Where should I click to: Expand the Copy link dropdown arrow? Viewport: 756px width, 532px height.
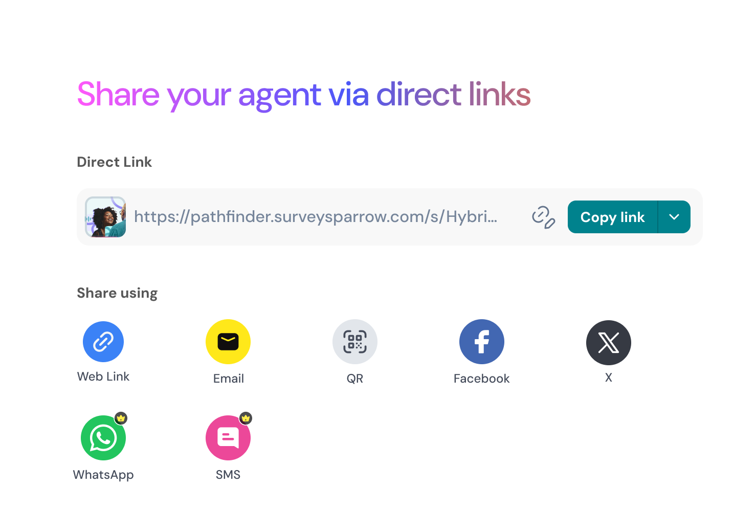(x=674, y=217)
